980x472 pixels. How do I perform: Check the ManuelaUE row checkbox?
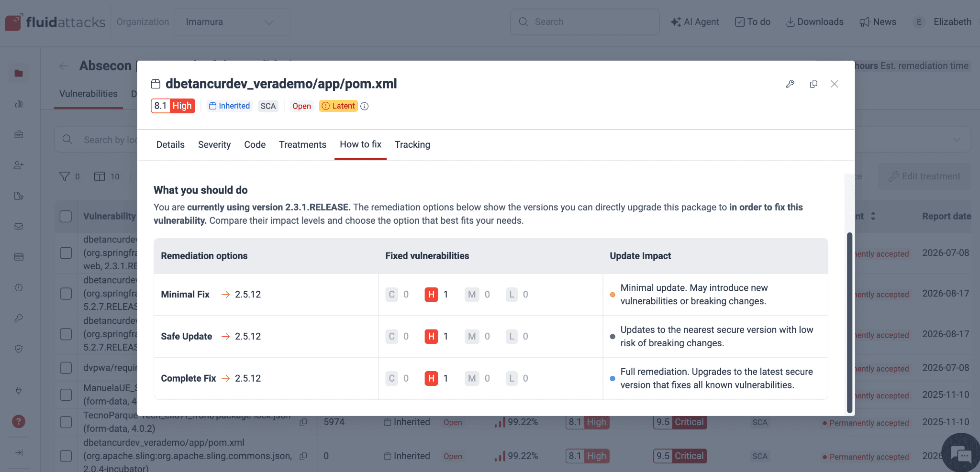tap(66, 395)
